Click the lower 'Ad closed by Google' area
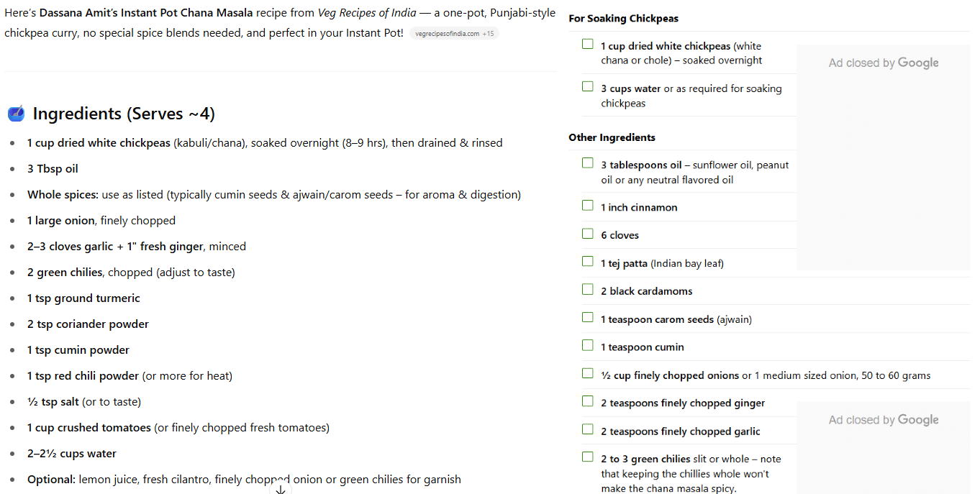The width and height of the screenshot is (980, 494). [x=883, y=420]
